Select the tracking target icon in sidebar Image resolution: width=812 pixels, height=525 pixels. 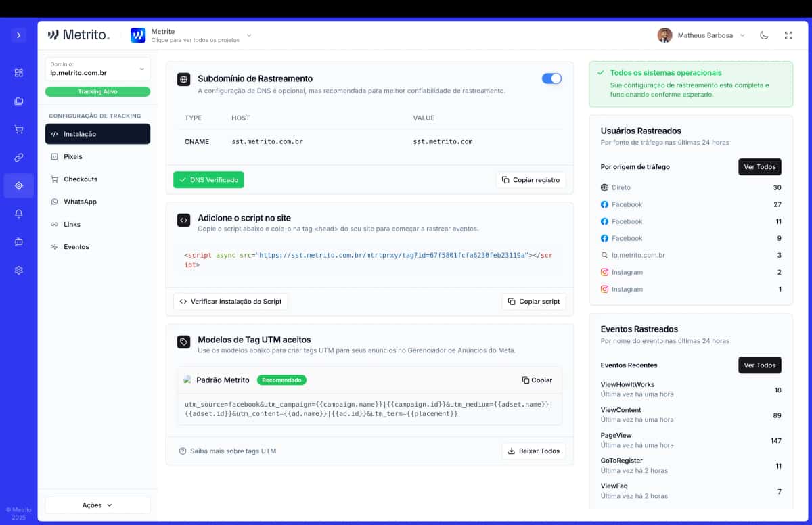18,185
